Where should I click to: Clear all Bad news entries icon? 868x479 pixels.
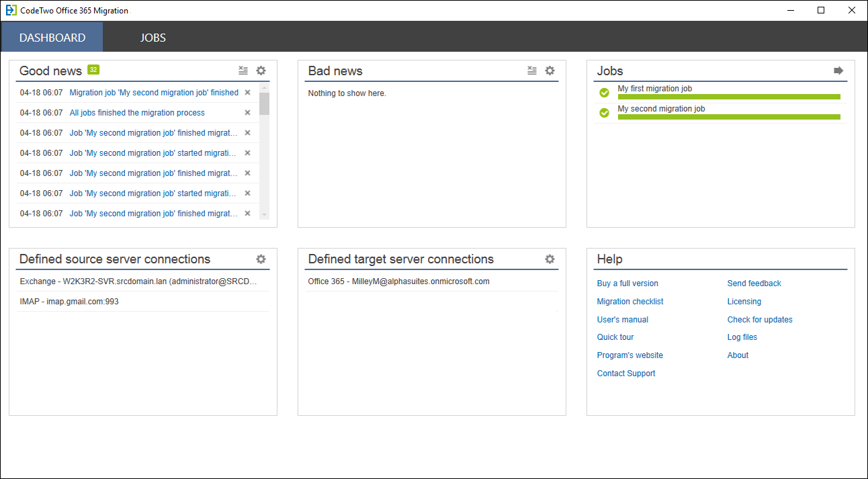[532, 71]
